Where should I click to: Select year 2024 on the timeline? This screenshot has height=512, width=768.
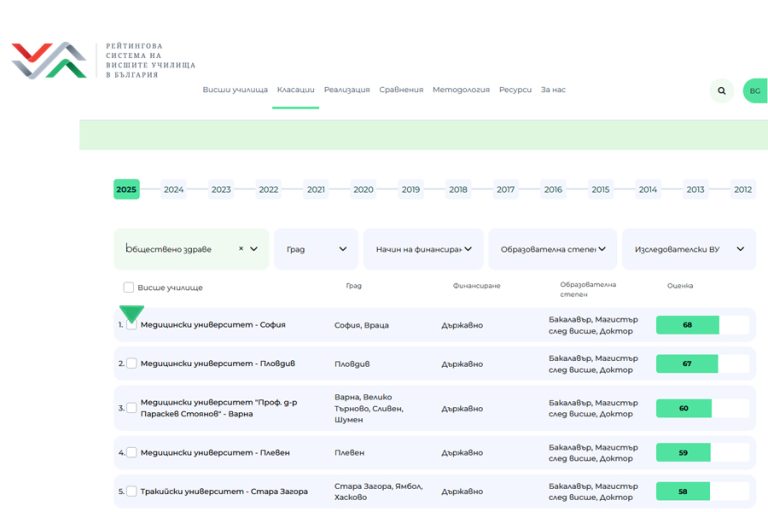tap(174, 190)
